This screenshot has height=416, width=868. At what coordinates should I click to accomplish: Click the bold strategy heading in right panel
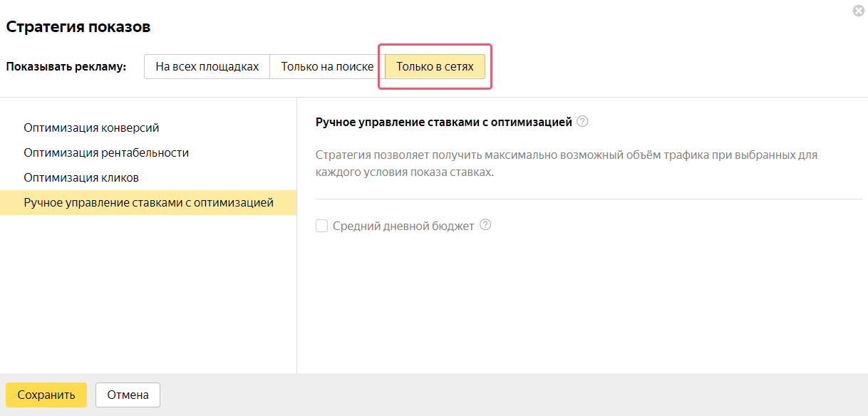pos(443,122)
